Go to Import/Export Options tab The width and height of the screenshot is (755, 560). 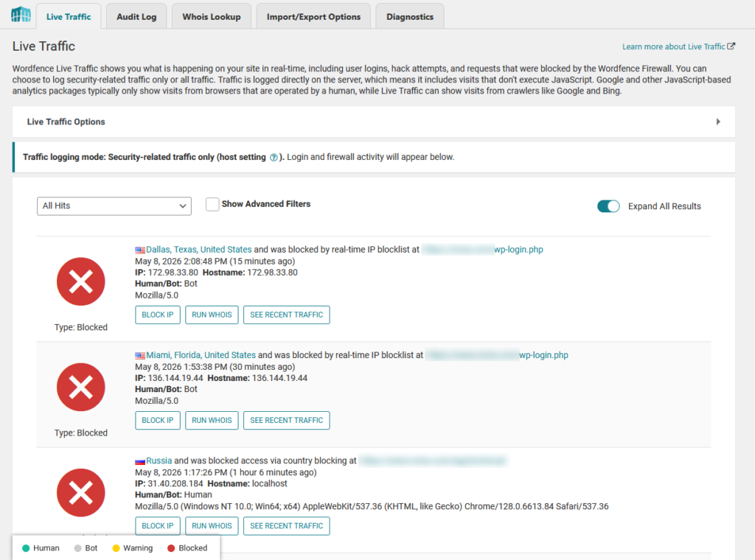point(313,17)
